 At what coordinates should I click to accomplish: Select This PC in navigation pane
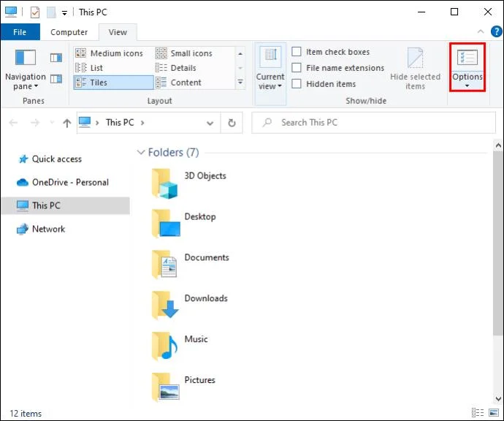tap(66, 205)
